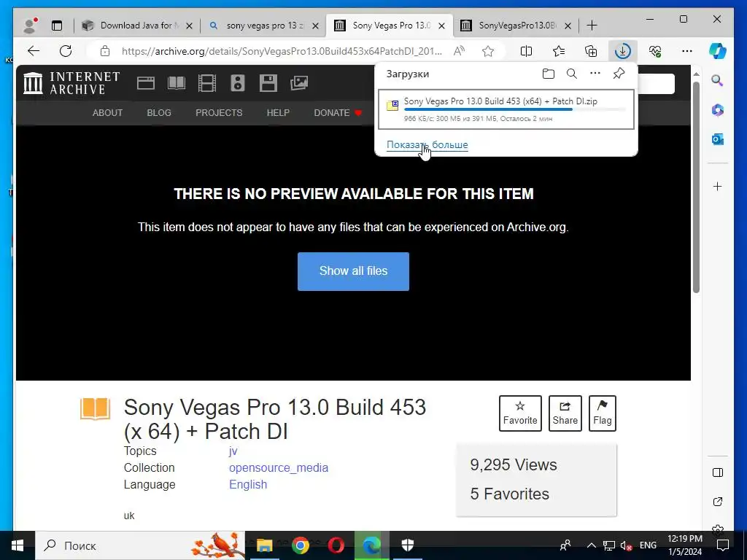
Task: Open Chrome from the taskbar
Action: (x=301, y=545)
